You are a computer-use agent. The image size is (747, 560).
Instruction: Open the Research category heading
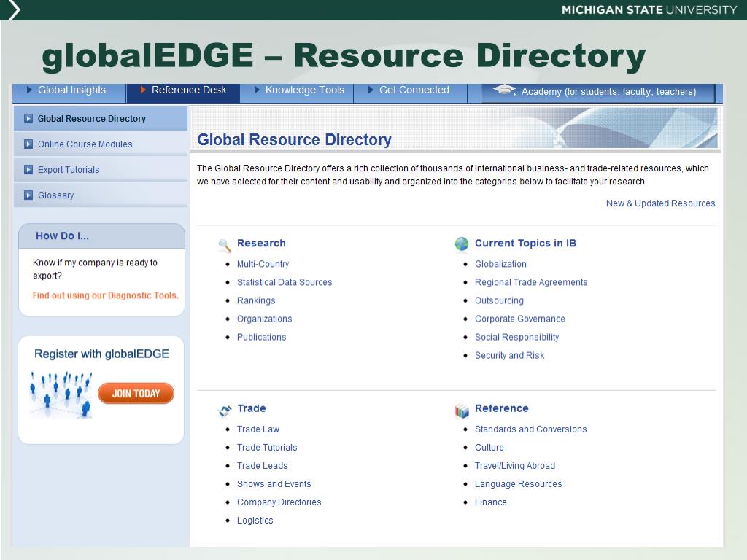(x=262, y=243)
